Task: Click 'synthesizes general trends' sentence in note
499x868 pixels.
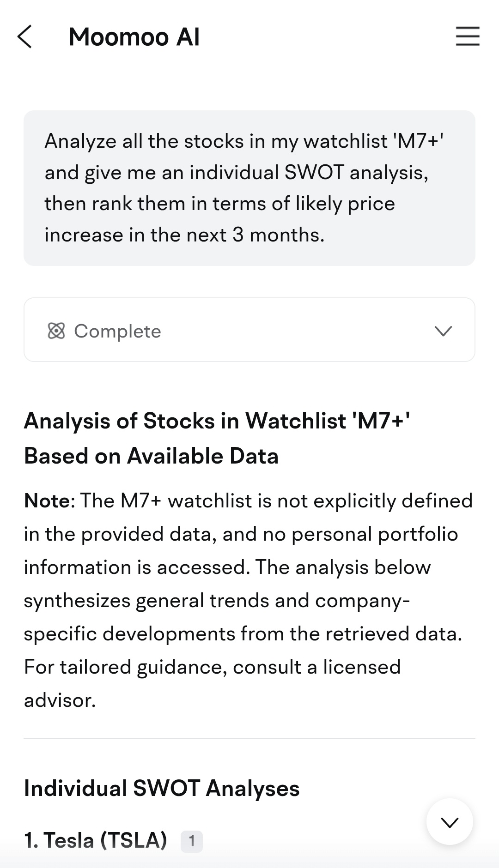Action: 217,601
